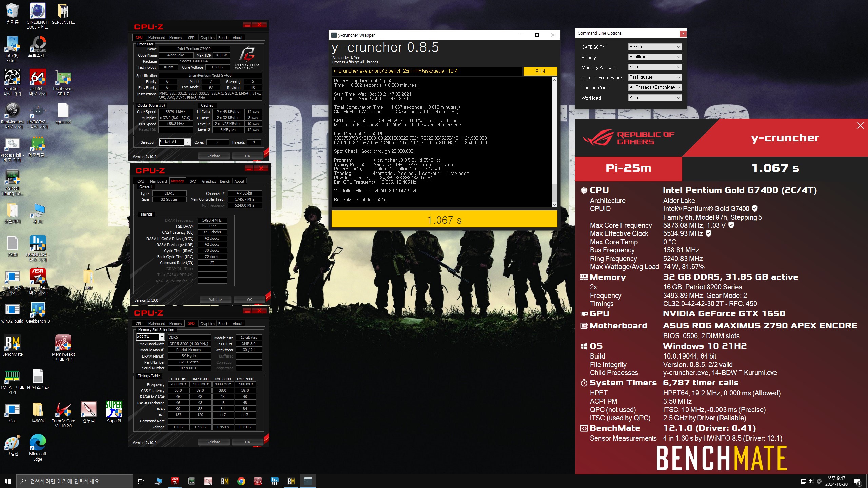Click the taskbar clock showing 9:47
The image size is (868, 488).
(836, 481)
